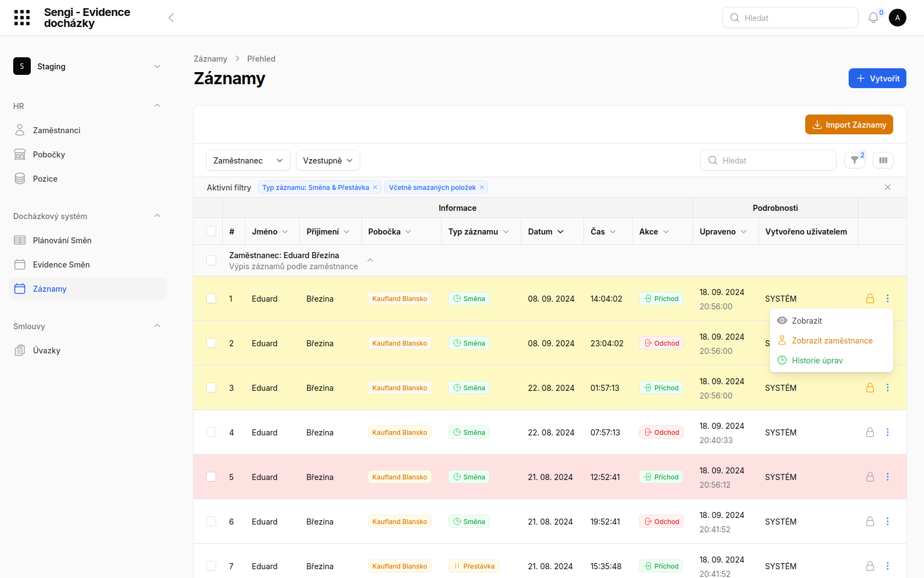Image resolution: width=924 pixels, height=578 pixels.
Task: Collapse the sidebar with the left chevron
Action: click(171, 18)
